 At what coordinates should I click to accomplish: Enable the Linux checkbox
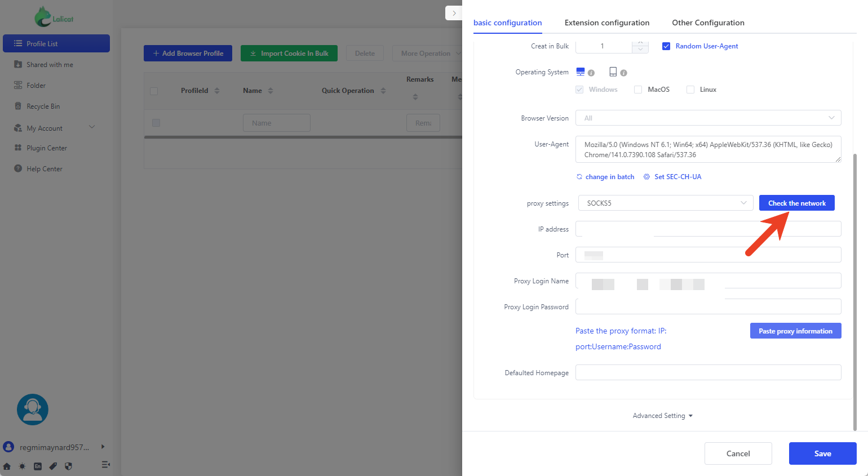point(690,90)
